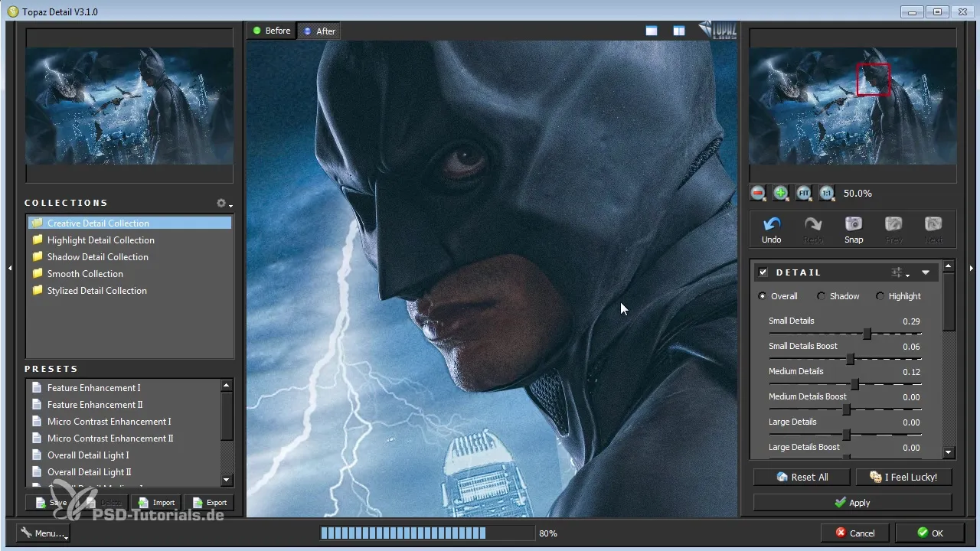Select the Overall radio button

[762, 296]
